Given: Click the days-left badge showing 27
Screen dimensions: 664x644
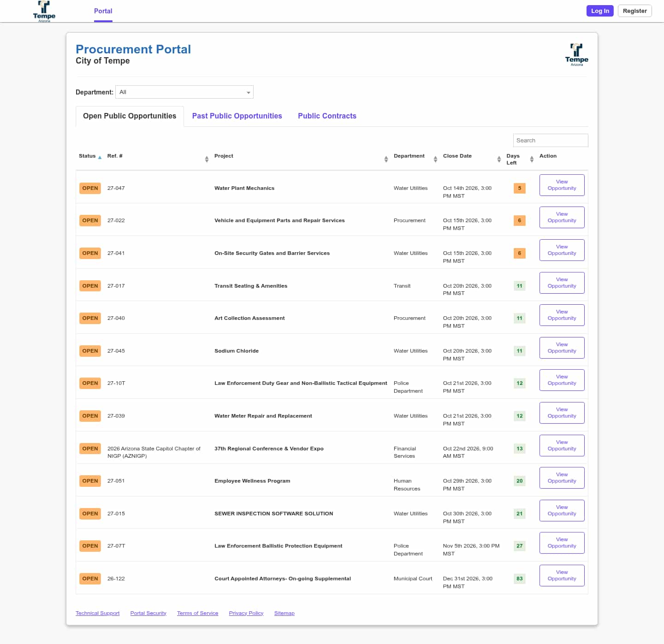Looking at the screenshot, I should point(520,546).
